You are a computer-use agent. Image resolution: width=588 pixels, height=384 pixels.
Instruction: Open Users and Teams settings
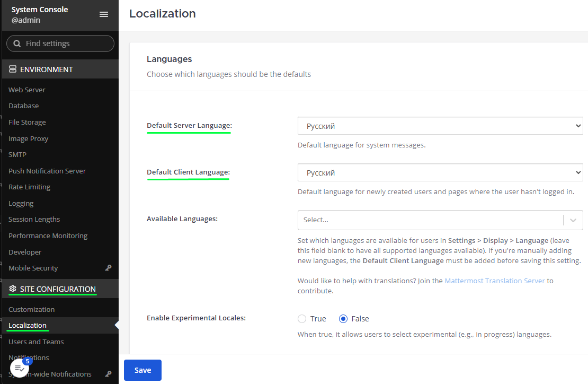(37, 342)
